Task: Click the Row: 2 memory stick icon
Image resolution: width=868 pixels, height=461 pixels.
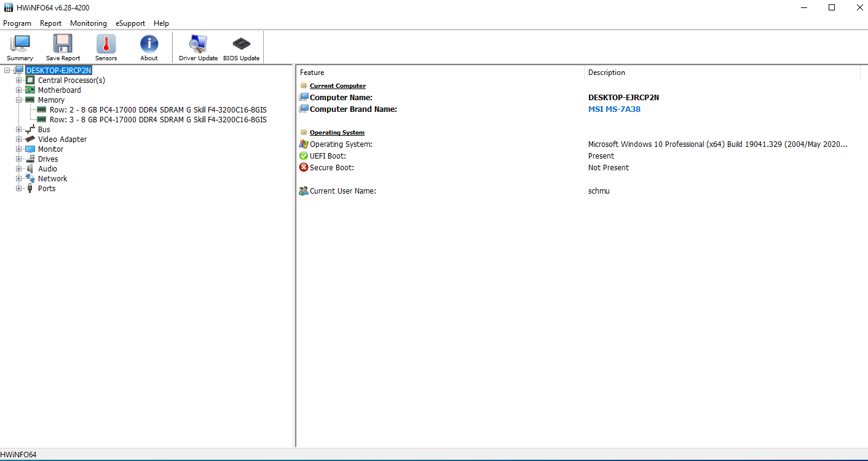Action: pos(42,109)
